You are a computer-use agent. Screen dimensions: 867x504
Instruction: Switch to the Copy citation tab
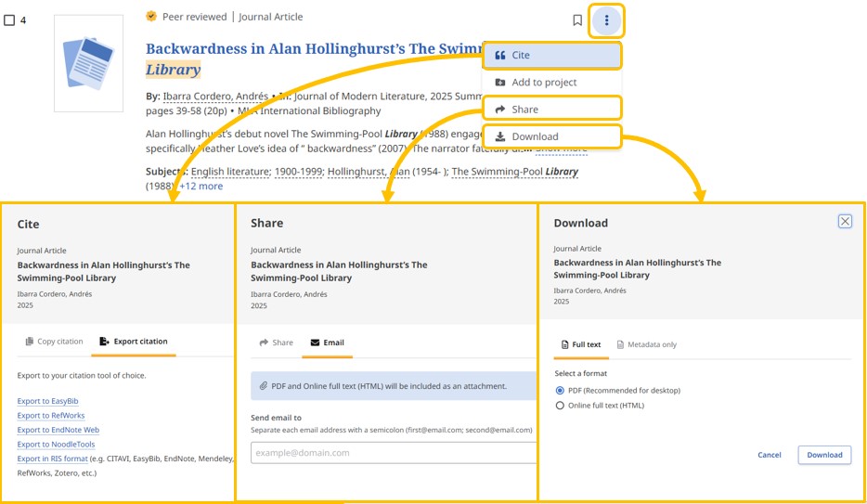(x=55, y=342)
